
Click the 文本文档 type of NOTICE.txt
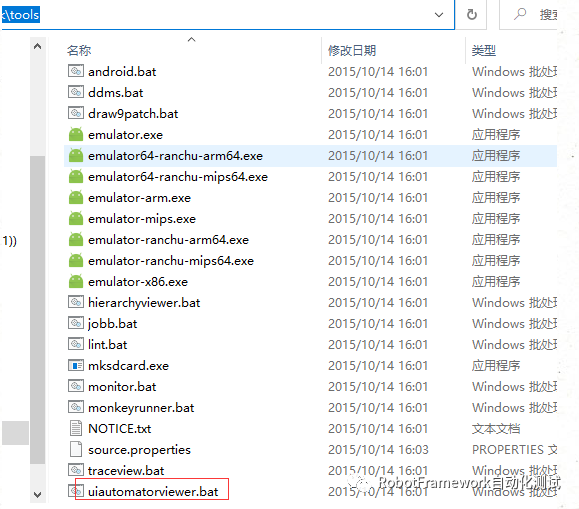[x=496, y=428]
